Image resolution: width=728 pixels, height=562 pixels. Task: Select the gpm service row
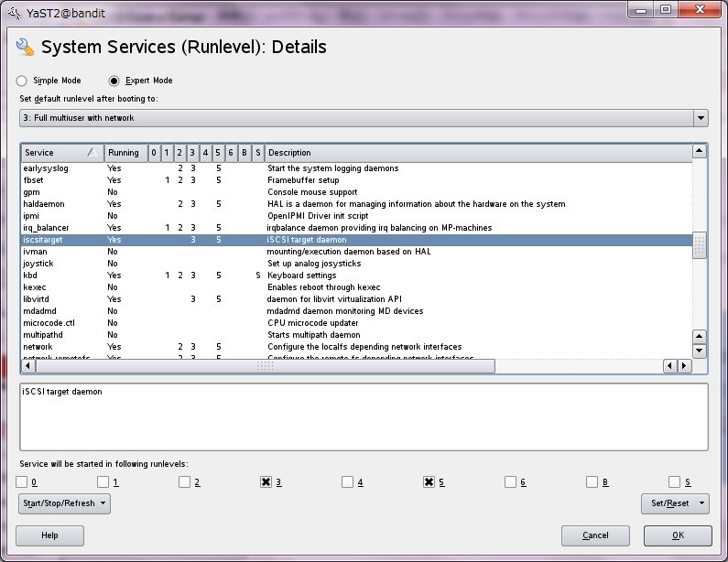pos(356,192)
